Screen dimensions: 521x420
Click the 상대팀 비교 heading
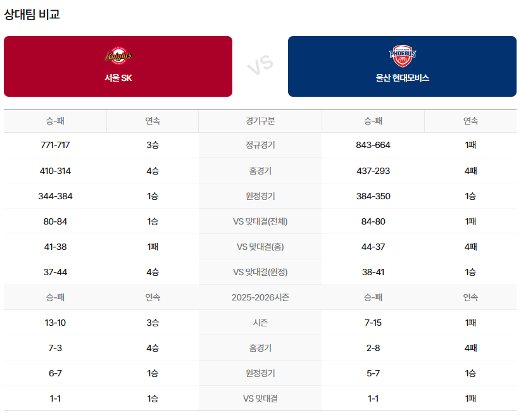point(32,14)
